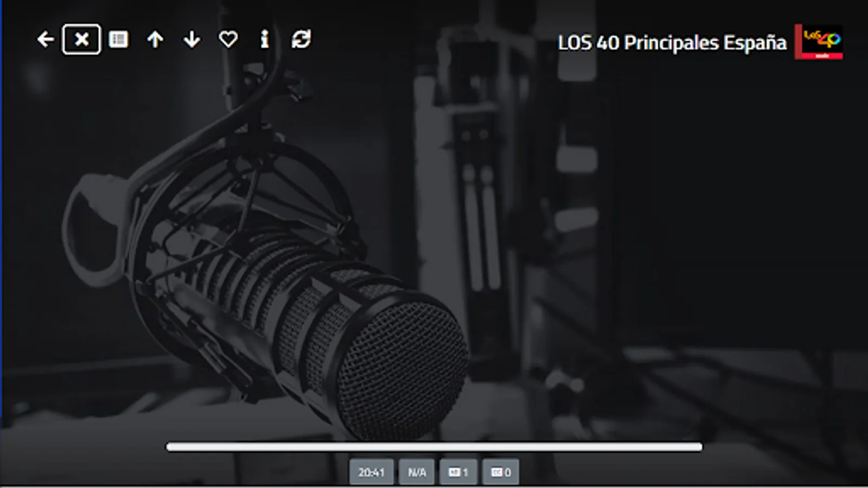This screenshot has width=868, height=488.
Task: Click the LOS 40 station logo
Action: 818,41
